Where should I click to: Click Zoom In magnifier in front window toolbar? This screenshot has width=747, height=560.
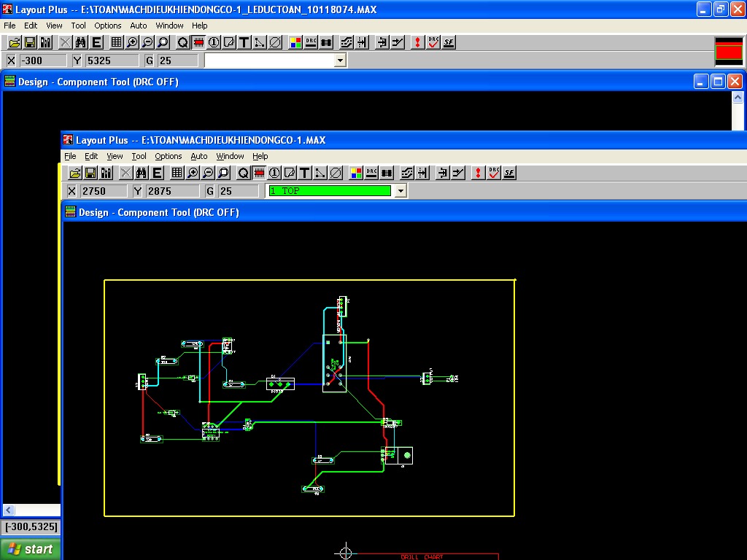coord(193,173)
